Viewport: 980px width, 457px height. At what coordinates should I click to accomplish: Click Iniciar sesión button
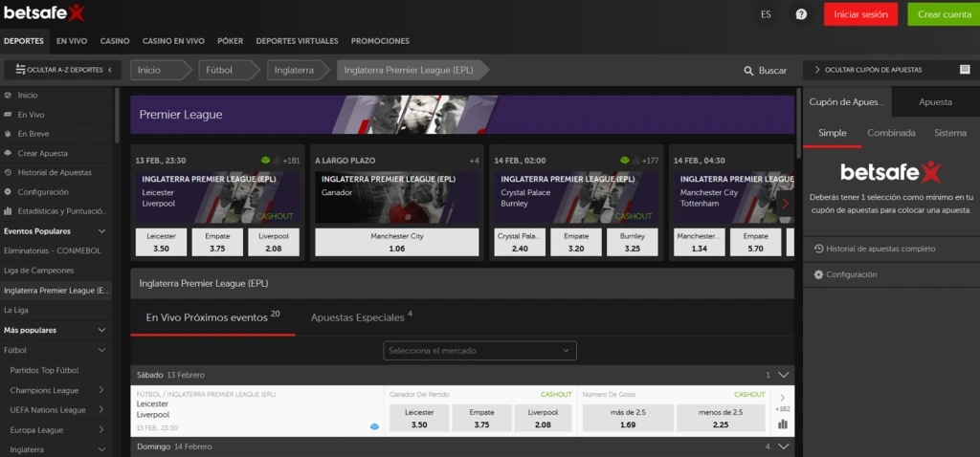[860, 14]
